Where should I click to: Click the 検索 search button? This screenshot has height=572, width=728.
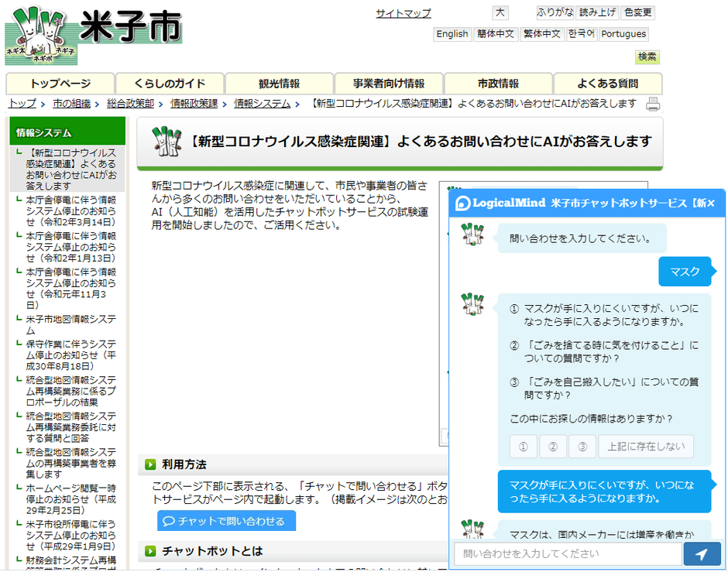(647, 57)
